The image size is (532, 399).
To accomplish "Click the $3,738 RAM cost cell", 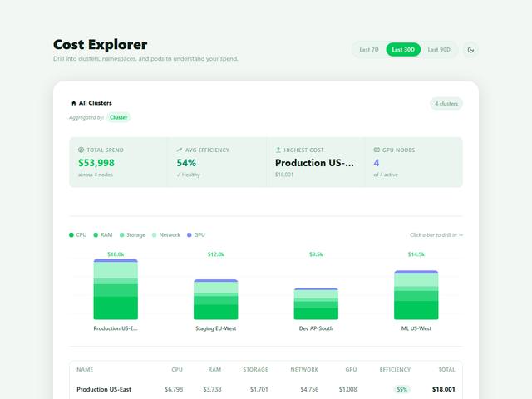I will coord(212,389).
